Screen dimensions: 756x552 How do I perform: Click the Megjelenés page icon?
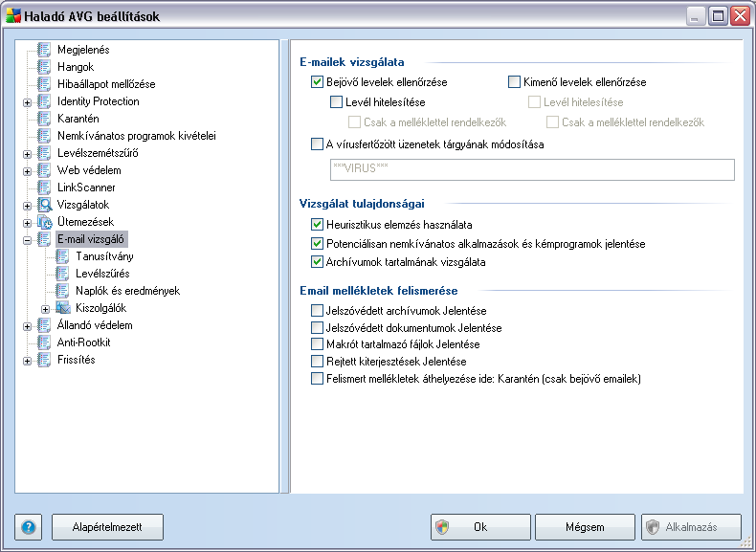click(44, 50)
